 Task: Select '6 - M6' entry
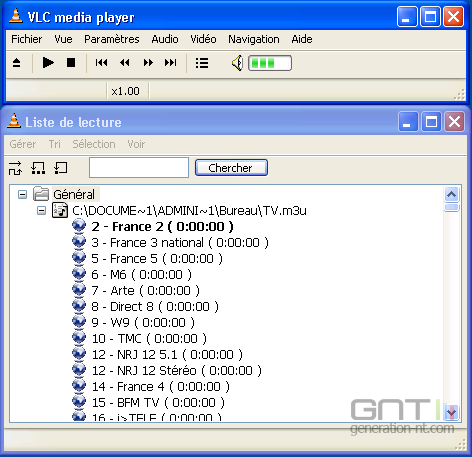pos(142,275)
